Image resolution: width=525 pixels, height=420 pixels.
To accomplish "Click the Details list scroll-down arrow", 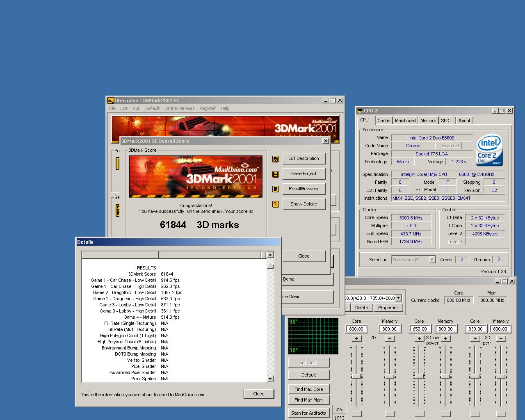I will pyautogui.click(x=270, y=379).
